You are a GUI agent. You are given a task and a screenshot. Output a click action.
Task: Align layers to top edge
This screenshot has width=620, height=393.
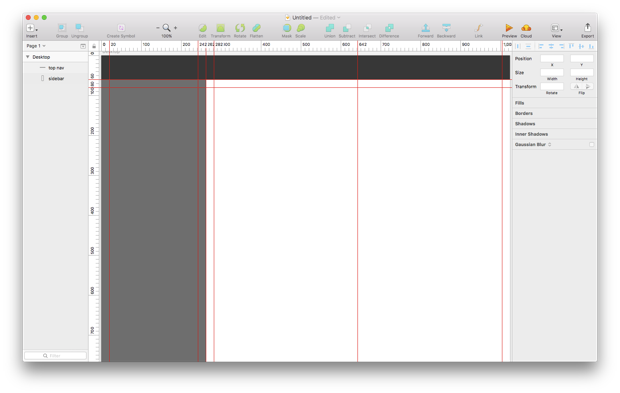[571, 46]
